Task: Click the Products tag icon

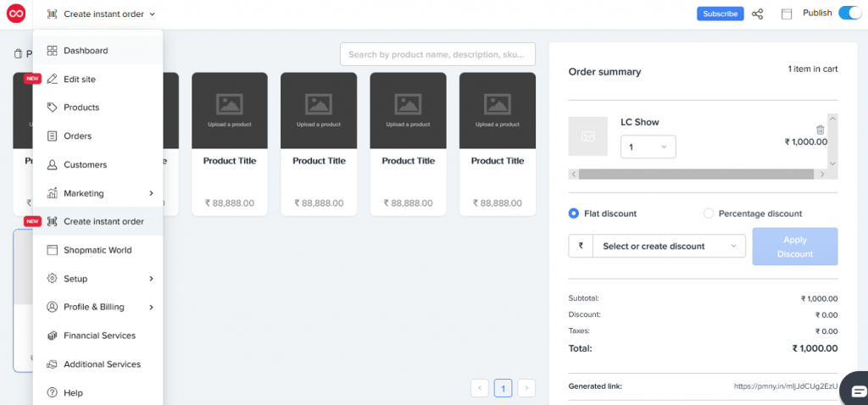Action: 52,108
